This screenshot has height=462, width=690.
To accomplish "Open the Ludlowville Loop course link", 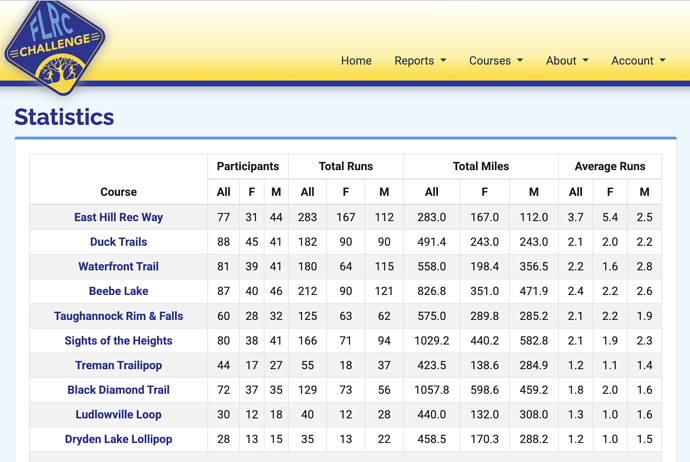I will point(118,414).
